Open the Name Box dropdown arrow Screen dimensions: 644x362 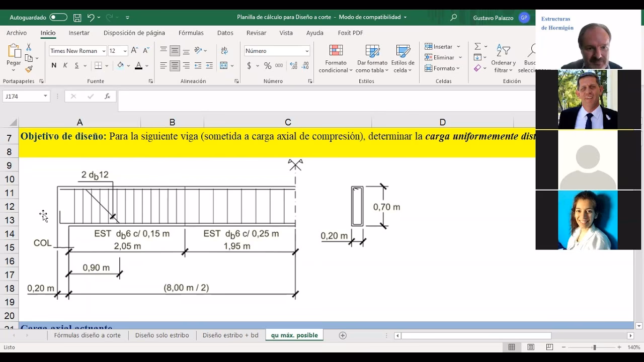tap(45, 96)
